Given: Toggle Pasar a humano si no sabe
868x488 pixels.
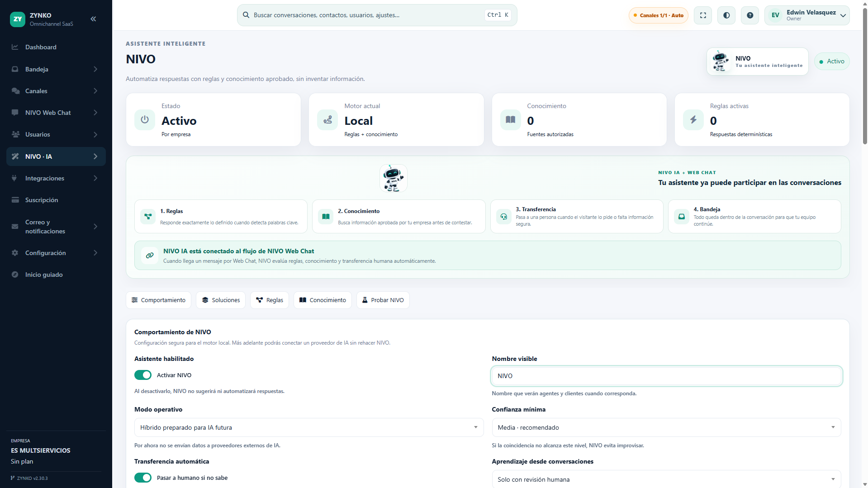Looking at the screenshot, I should coord(143,478).
